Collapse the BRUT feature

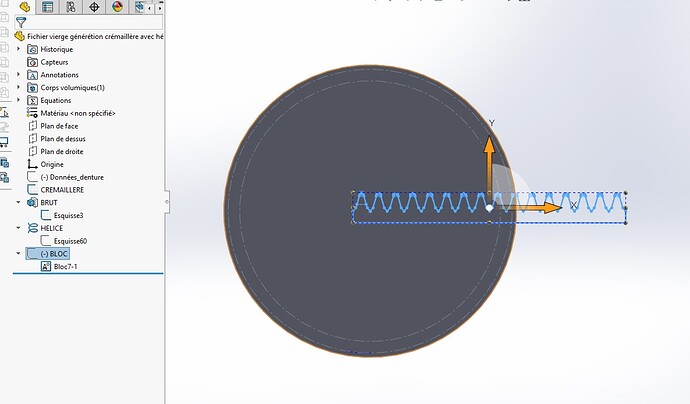(18, 202)
